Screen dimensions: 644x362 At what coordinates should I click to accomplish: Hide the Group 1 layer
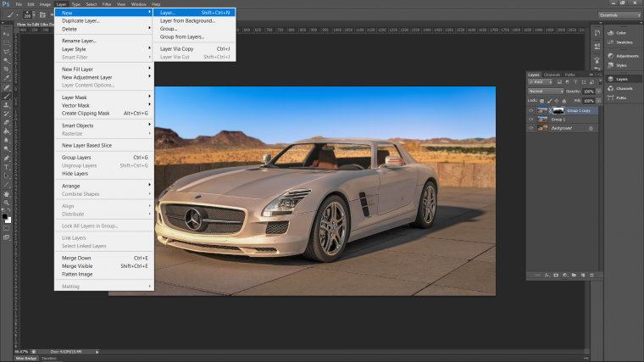coord(530,120)
